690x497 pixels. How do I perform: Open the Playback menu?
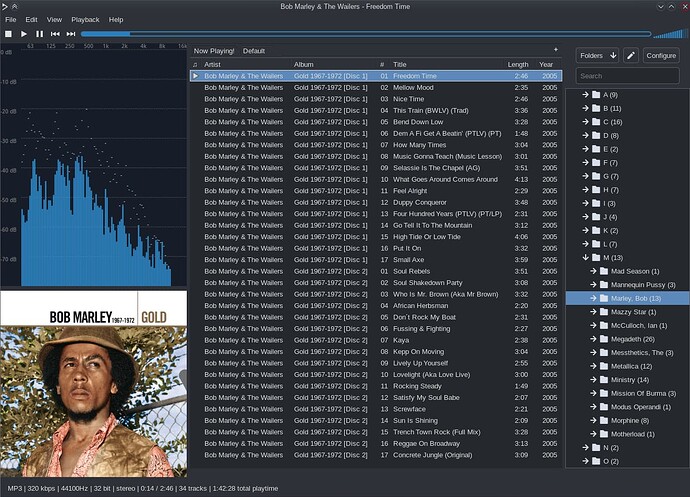(x=85, y=20)
